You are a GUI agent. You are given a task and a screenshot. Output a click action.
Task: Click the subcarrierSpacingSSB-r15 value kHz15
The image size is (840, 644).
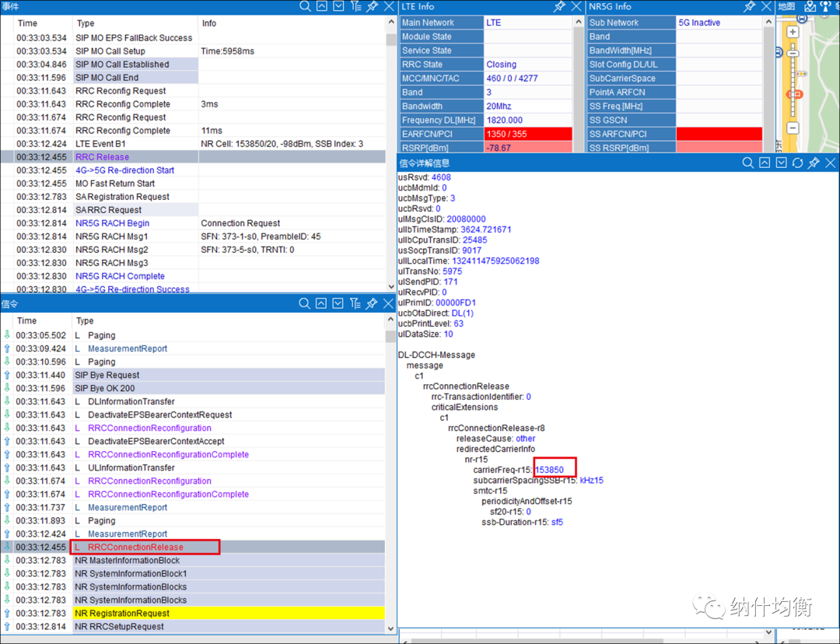(x=591, y=480)
